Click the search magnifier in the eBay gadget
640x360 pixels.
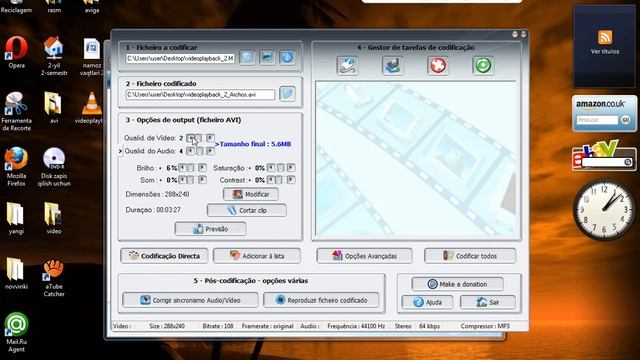click(x=628, y=162)
